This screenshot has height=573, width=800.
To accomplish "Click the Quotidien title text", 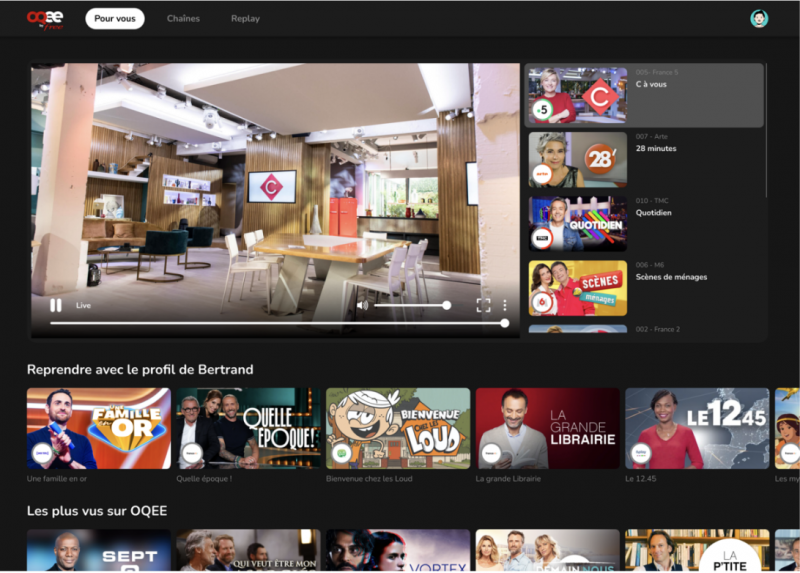I will click(x=654, y=213).
